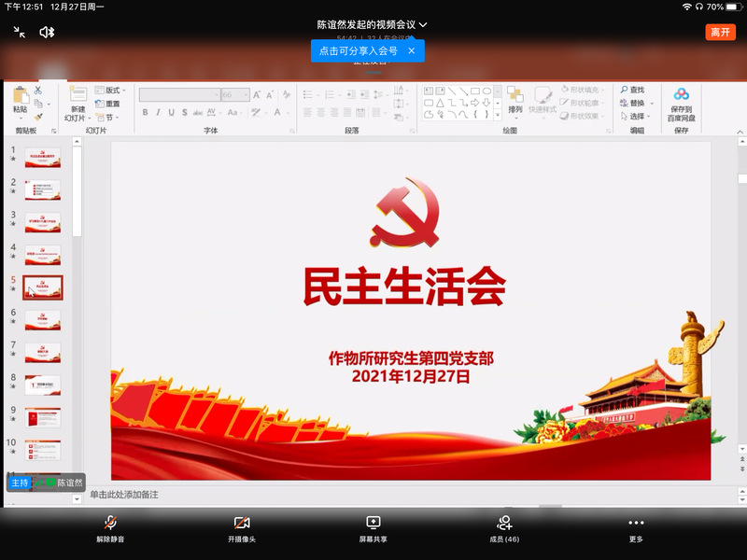Insert a text box from the shapes gallery
This screenshot has width=747, height=560.
(x=429, y=91)
